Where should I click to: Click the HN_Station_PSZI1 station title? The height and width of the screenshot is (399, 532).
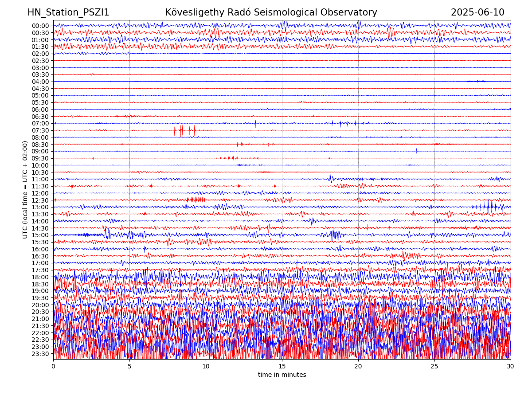pos(68,12)
